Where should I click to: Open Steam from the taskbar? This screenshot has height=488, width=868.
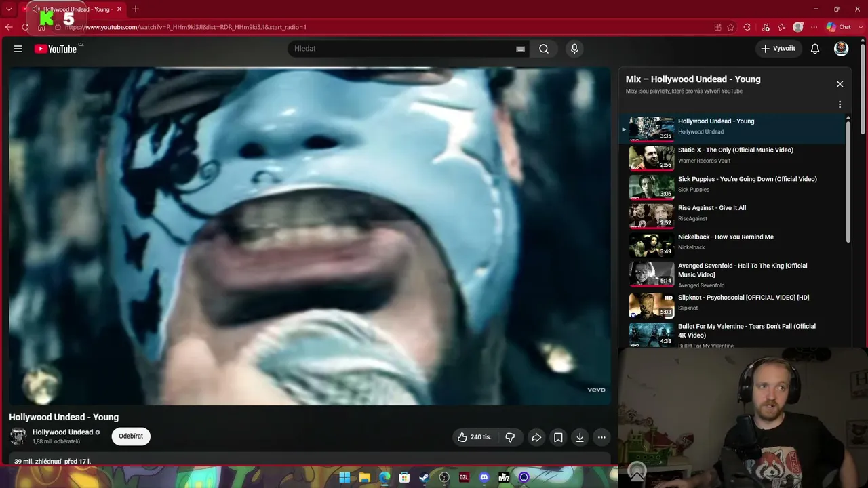point(424,478)
